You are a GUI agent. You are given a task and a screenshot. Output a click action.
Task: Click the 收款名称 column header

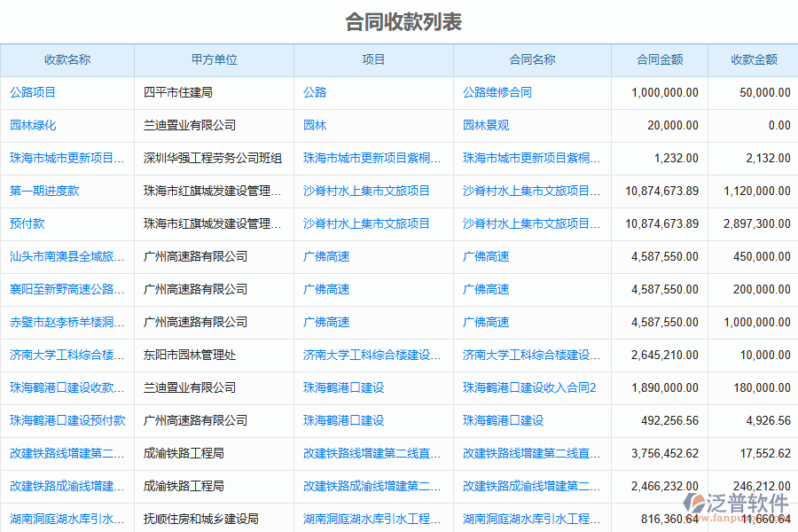[x=67, y=60]
